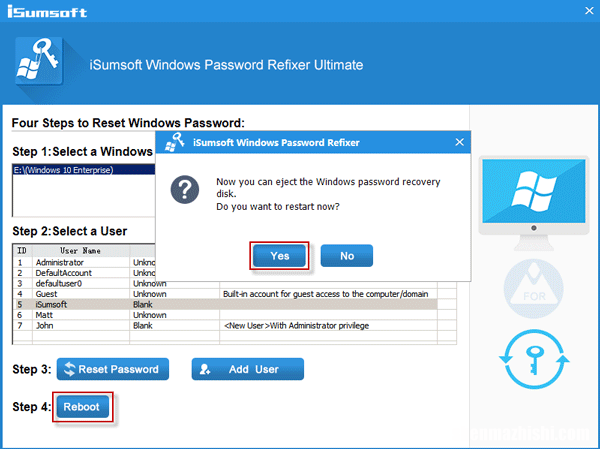Decline restart with No button

coord(347,256)
